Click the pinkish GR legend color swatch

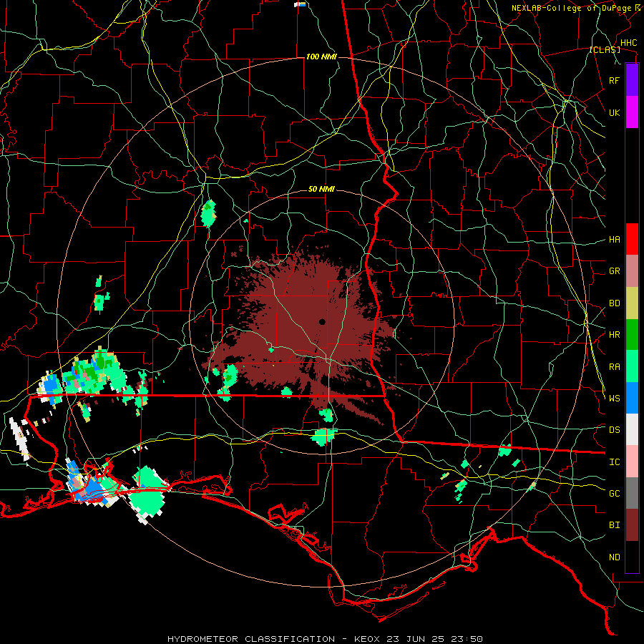tap(632, 271)
